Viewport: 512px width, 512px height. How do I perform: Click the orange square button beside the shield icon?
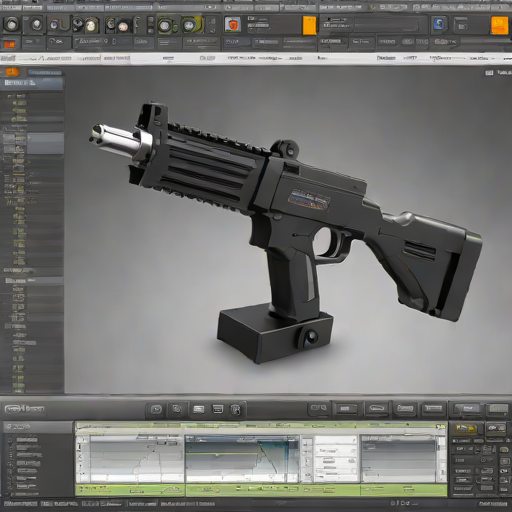click(309, 25)
